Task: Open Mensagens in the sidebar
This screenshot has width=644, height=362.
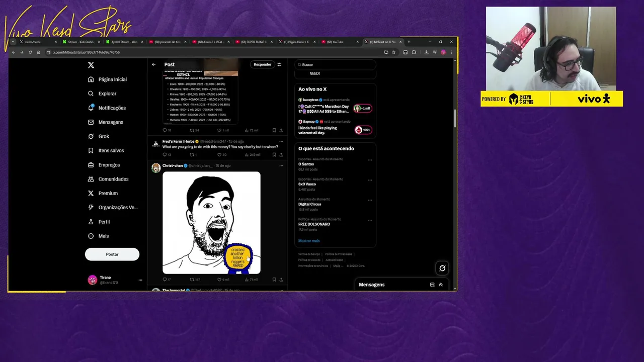Action: point(106,122)
